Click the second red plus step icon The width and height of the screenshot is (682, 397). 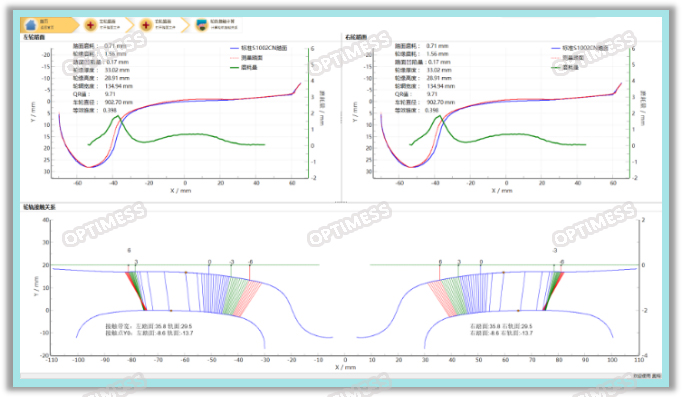146,25
